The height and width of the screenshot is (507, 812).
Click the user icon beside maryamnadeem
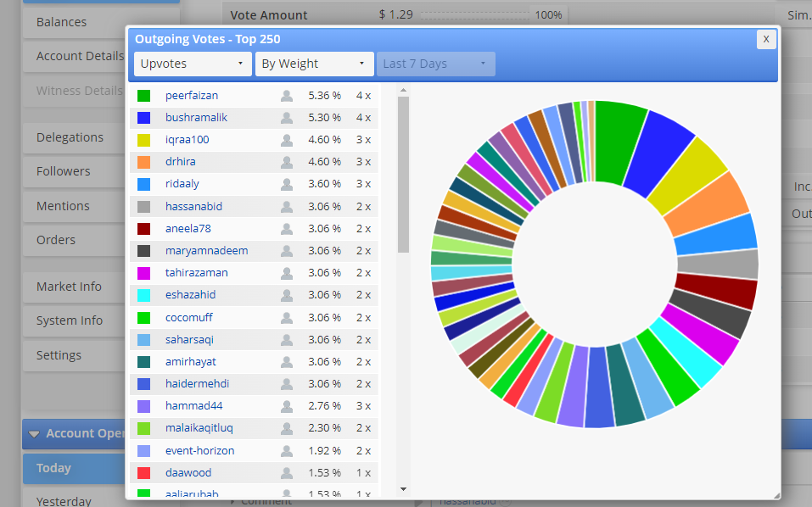(287, 251)
